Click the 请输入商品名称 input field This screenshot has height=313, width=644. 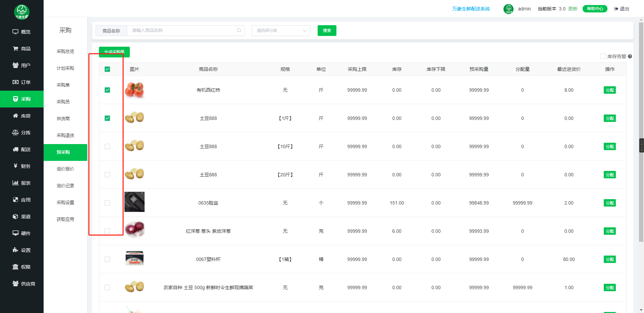(x=186, y=31)
